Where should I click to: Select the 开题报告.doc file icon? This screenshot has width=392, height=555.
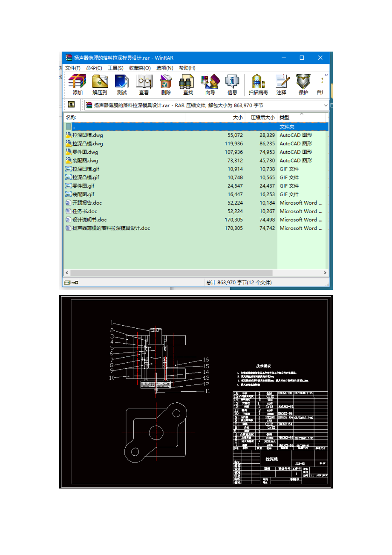69,202
